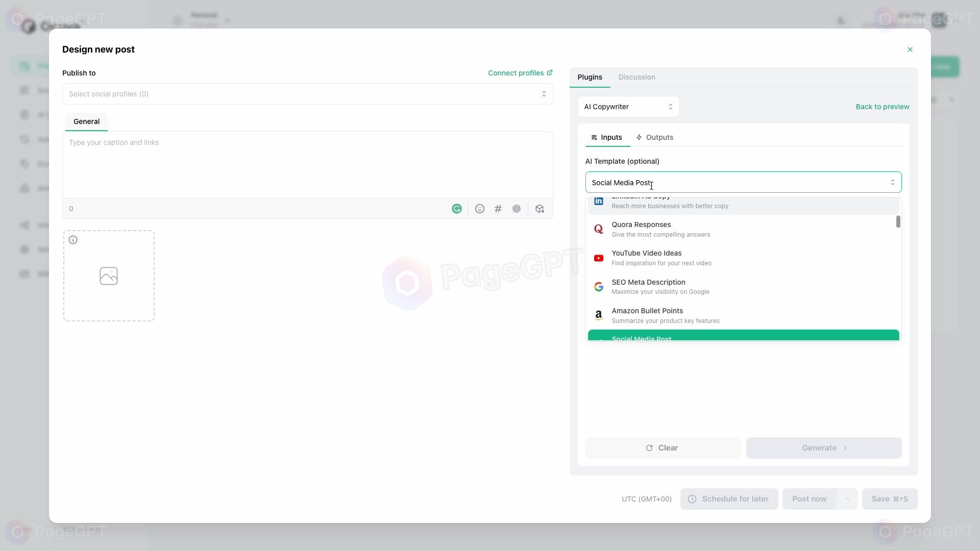
Task: Open the hashtag suggestions icon
Action: (x=498, y=209)
